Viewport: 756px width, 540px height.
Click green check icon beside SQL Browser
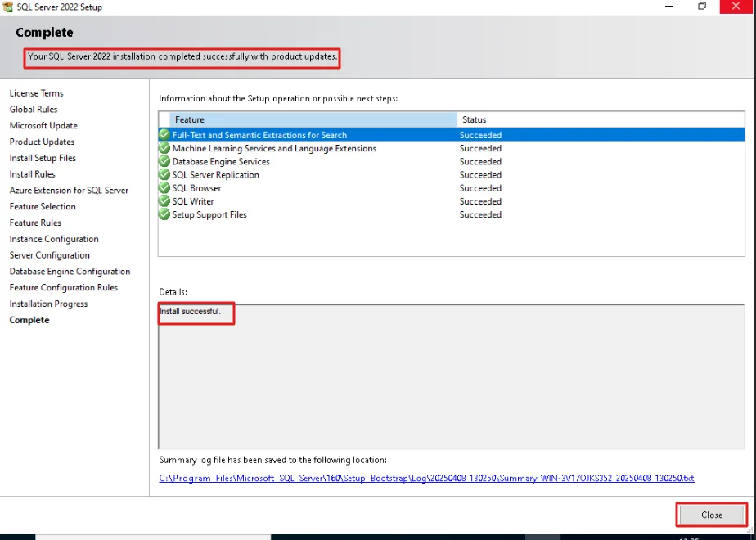(164, 187)
